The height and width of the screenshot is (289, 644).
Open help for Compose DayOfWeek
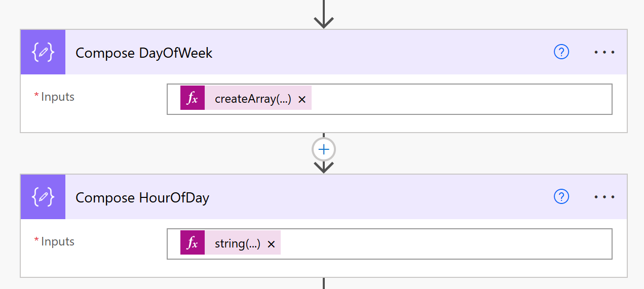561,52
